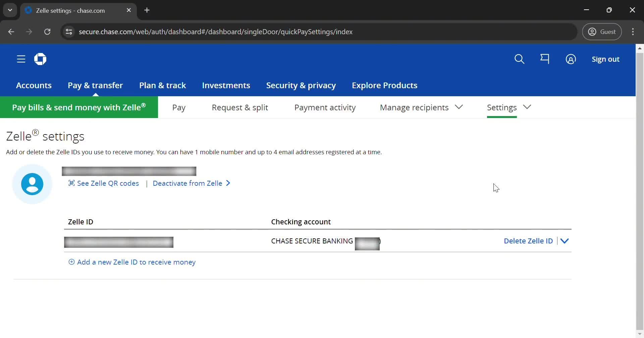
Task: Expand the Manage recipients chevron
Action: [459, 107]
